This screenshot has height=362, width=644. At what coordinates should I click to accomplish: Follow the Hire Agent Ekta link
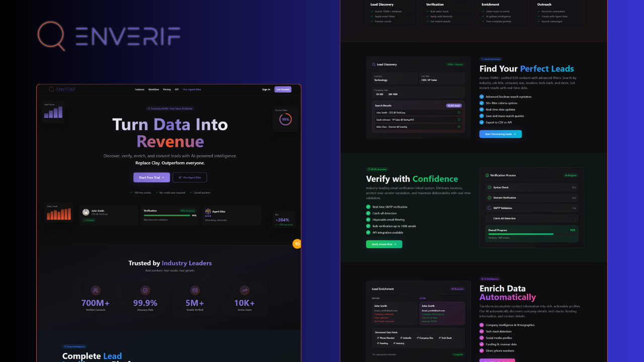click(192, 89)
